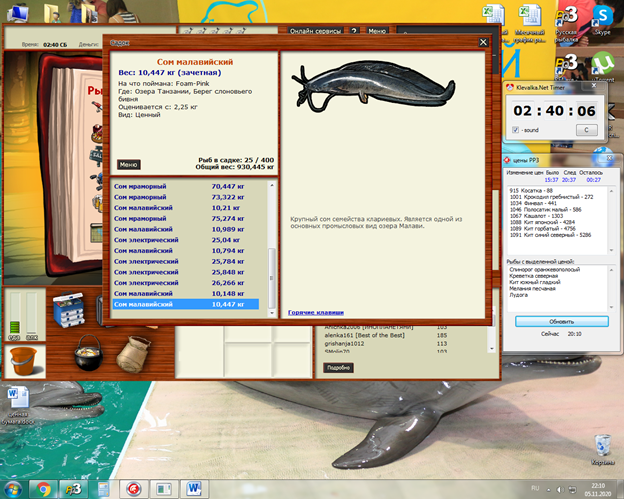Viewport: 624px width, 499px height.
Task: Click the fish list scrollbar thumb
Action: 272,278
